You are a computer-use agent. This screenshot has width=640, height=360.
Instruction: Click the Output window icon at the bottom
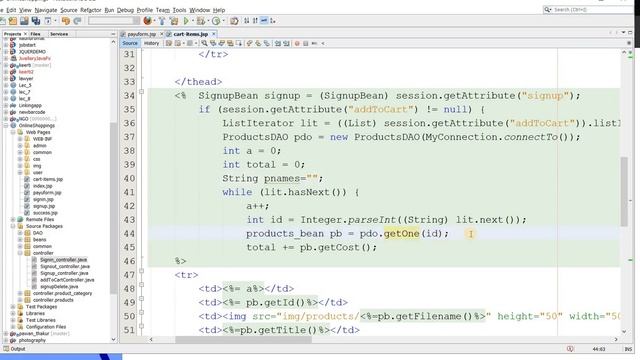[6, 349]
